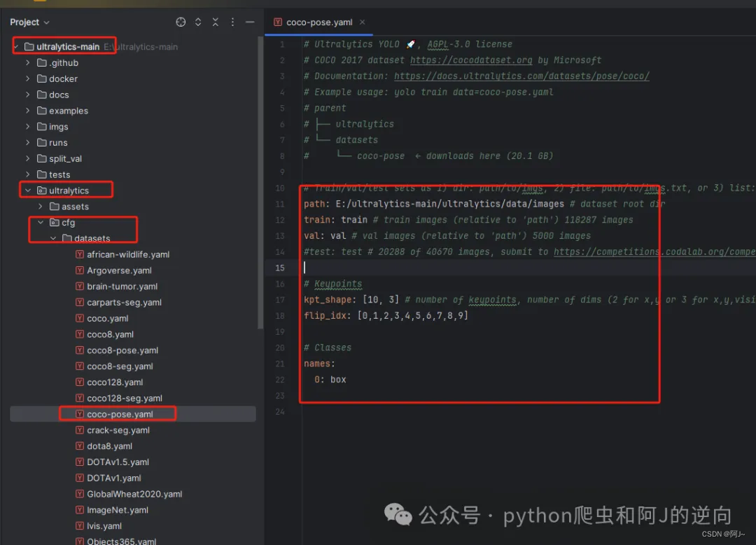The image size is (756, 545).
Task: Click YAML icon of carparts-seg.yaml
Action: click(80, 302)
